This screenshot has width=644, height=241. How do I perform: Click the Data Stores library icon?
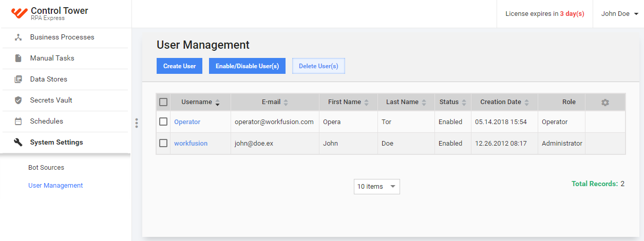(18, 79)
